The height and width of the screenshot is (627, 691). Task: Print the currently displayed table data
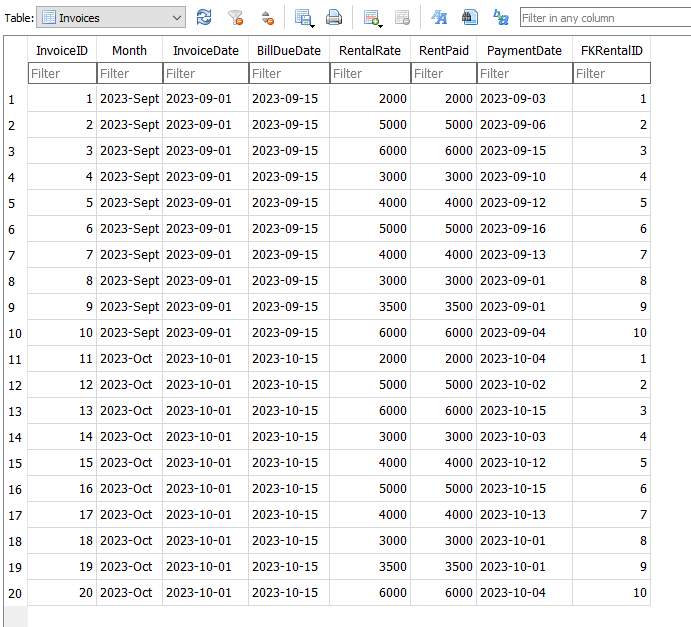334,18
